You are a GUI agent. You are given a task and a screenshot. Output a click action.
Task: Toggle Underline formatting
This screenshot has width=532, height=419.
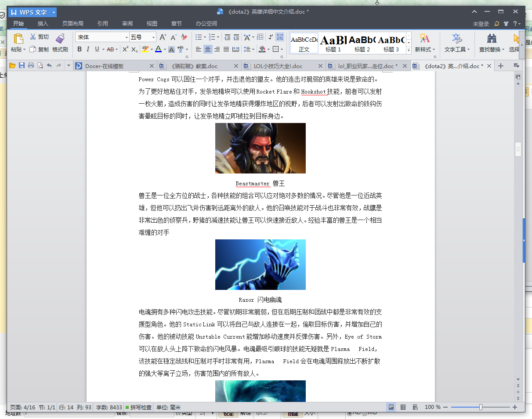[x=97, y=49]
